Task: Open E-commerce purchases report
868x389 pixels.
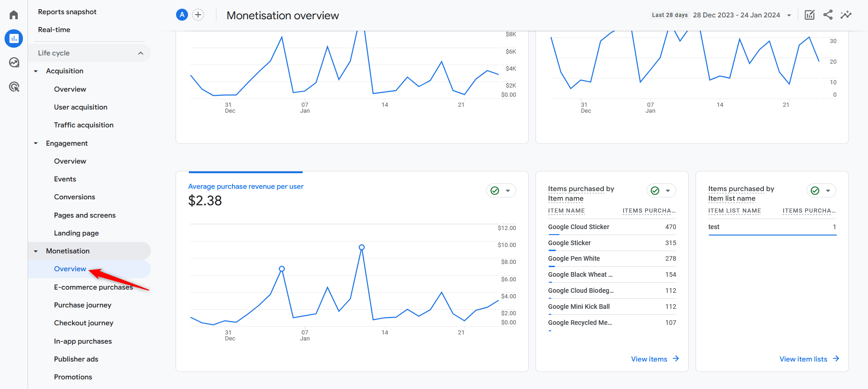Action: pos(94,287)
